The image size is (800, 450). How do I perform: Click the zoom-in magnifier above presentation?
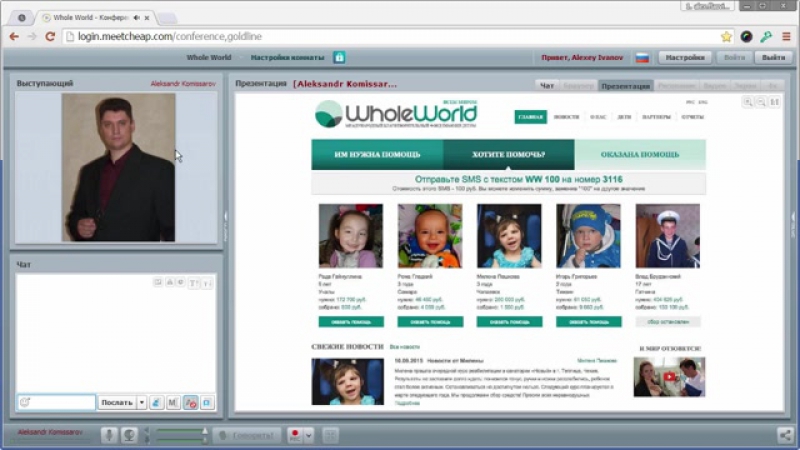[750, 102]
